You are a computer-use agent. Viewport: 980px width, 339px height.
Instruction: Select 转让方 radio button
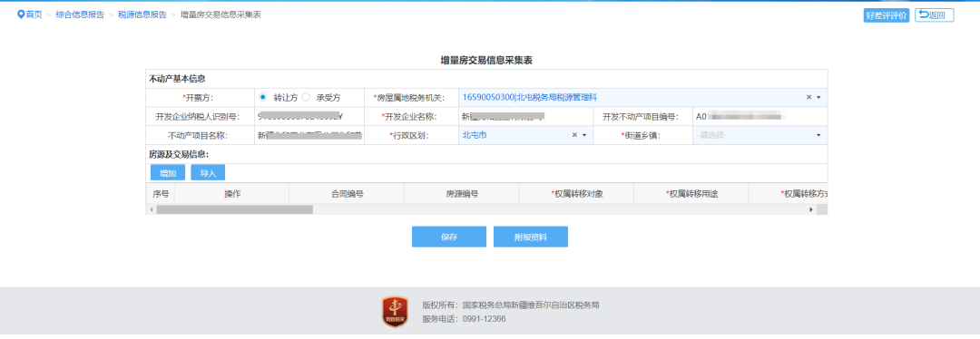[262, 97]
